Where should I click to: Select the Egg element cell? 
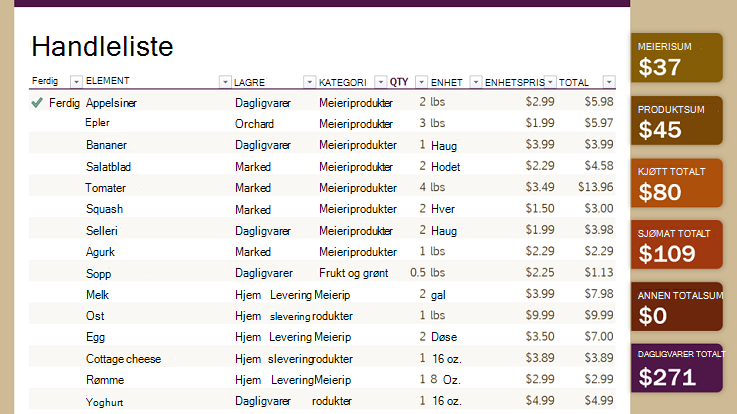95,337
